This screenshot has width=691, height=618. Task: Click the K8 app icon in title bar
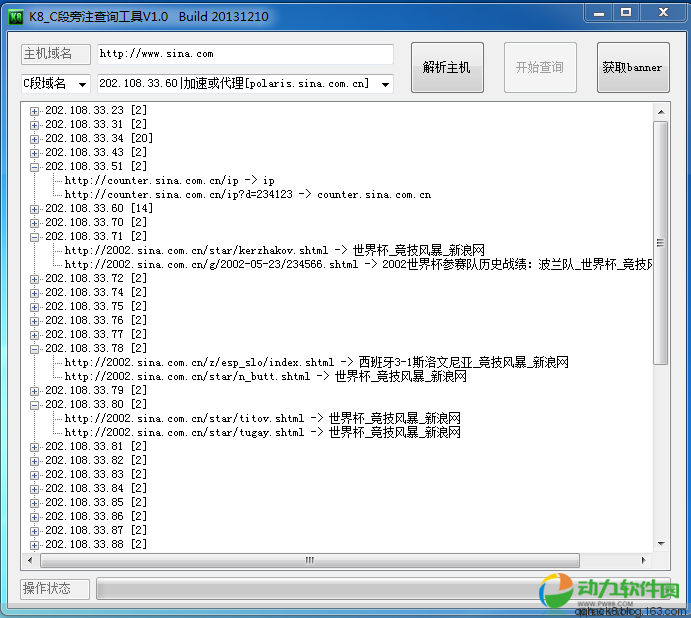[16, 15]
